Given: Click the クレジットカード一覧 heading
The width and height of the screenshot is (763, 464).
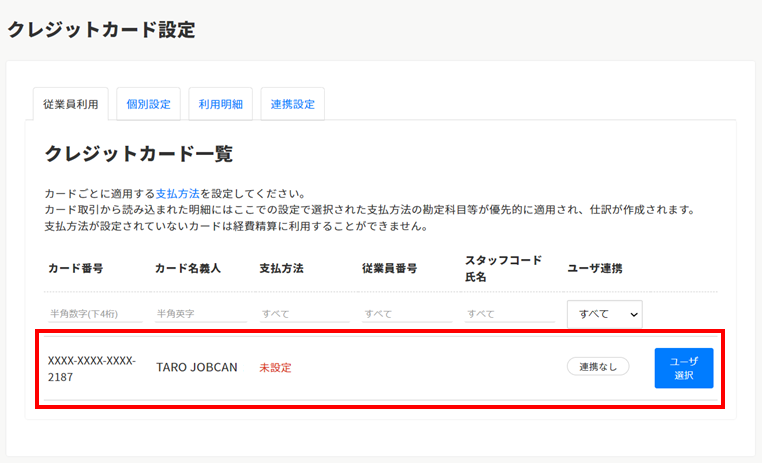Looking at the screenshot, I should 139,154.
